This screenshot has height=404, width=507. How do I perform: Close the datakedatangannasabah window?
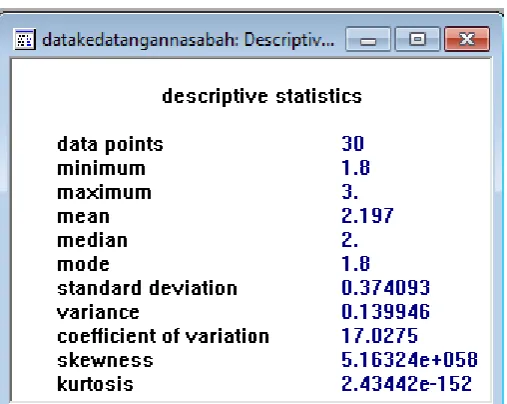(x=467, y=39)
